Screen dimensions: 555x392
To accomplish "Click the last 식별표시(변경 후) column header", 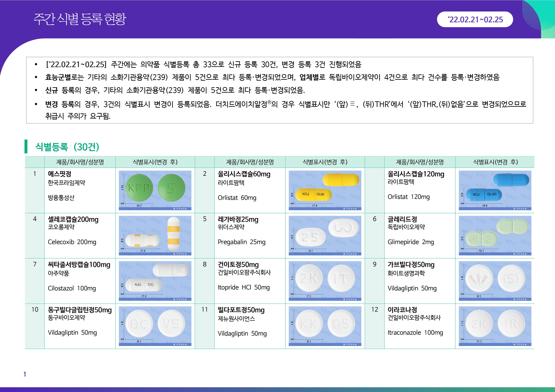I will pyautogui.click(x=495, y=162).
